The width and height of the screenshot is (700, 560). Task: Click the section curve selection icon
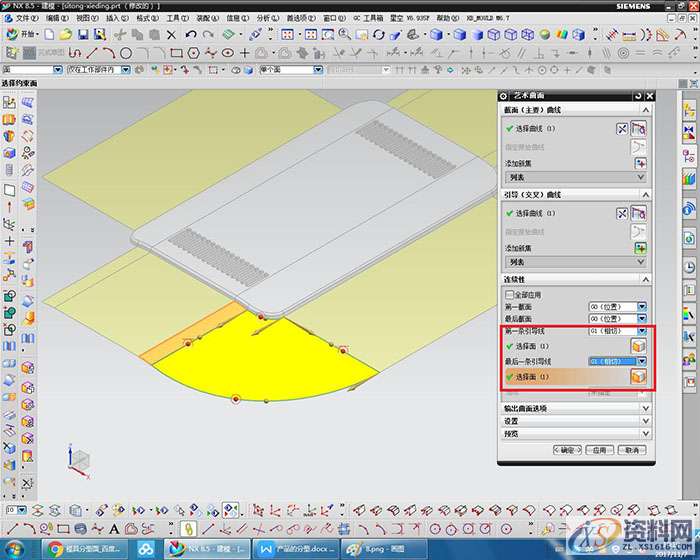(x=639, y=129)
